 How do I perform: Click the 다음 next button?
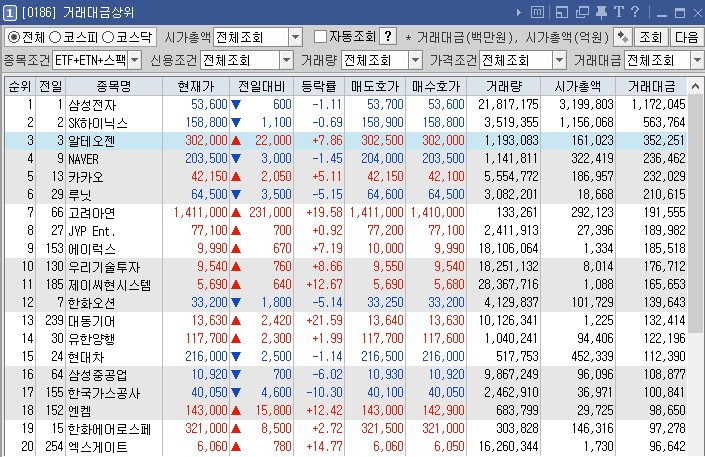pyautogui.click(x=687, y=37)
